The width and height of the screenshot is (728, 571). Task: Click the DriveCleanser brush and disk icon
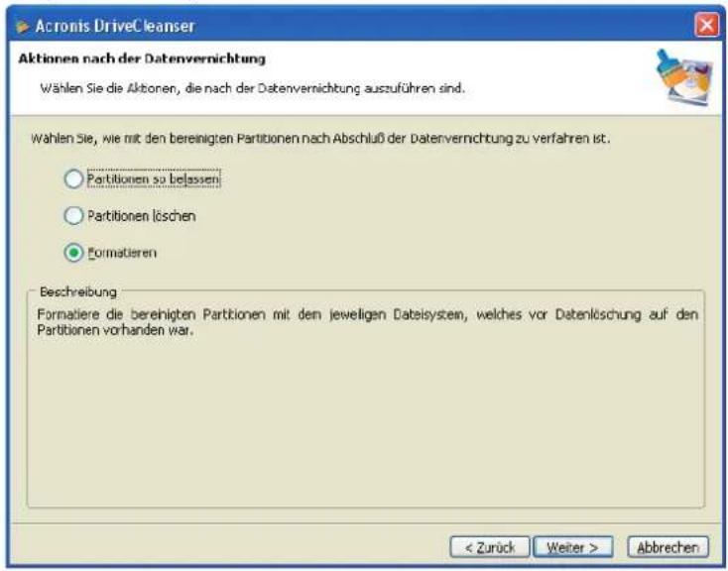pyautogui.click(x=684, y=77)
